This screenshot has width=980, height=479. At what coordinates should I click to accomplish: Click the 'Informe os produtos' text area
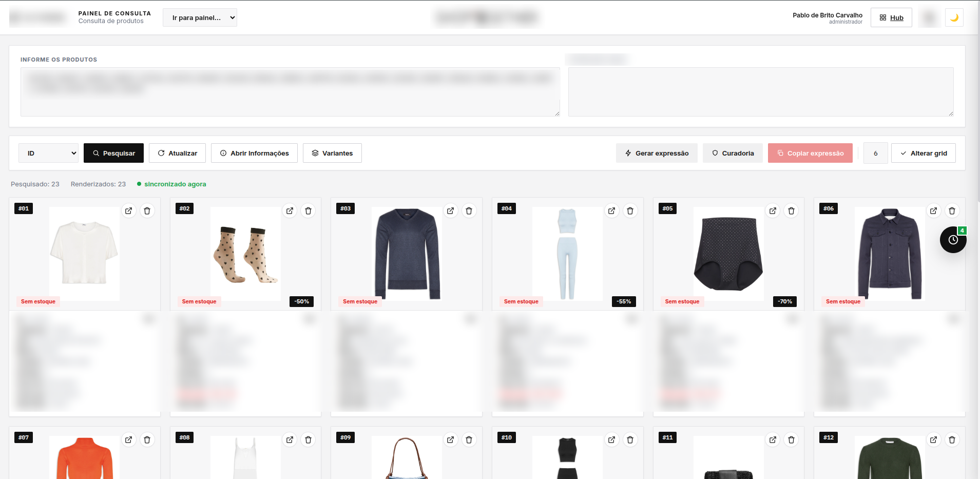290,92
